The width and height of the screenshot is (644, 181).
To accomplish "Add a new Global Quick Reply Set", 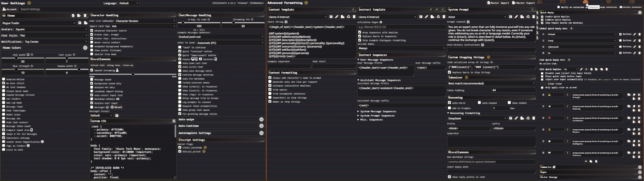I will 571,28.
